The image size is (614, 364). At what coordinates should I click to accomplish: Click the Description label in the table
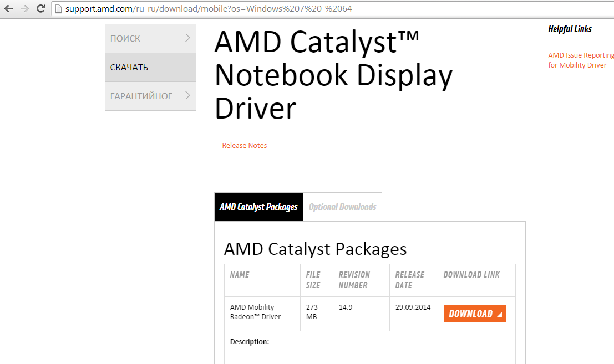250,342
